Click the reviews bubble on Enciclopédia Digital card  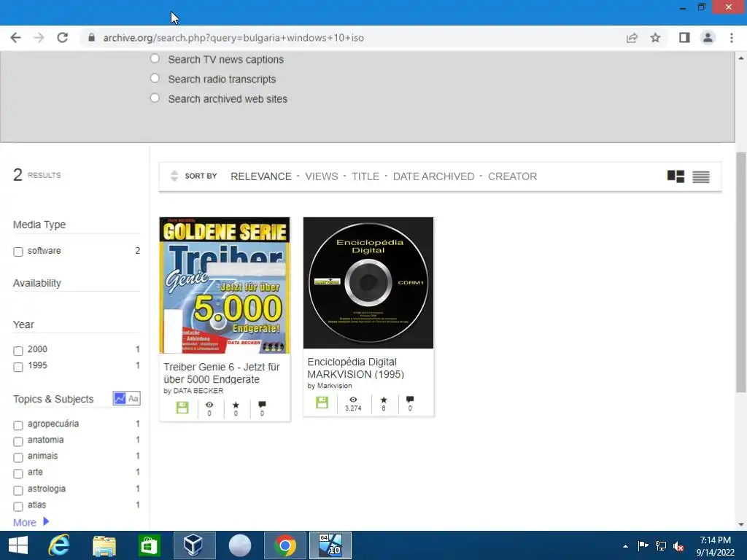[410, 400]
